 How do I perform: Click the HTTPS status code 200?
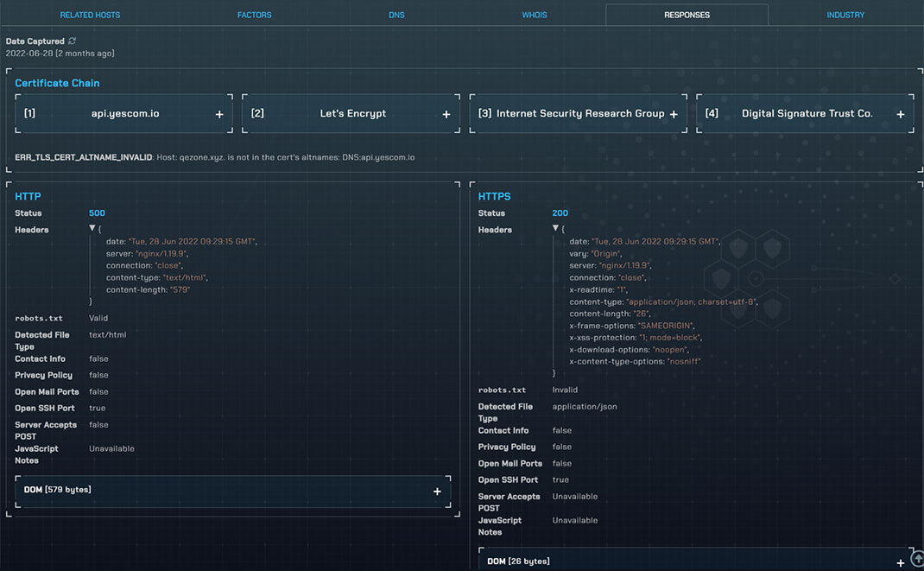560,213
